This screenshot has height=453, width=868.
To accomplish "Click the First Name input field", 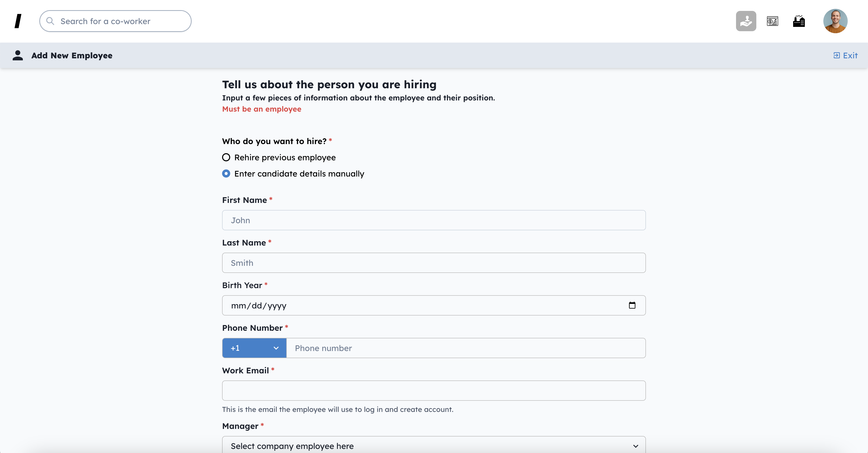I will point(434,220).
